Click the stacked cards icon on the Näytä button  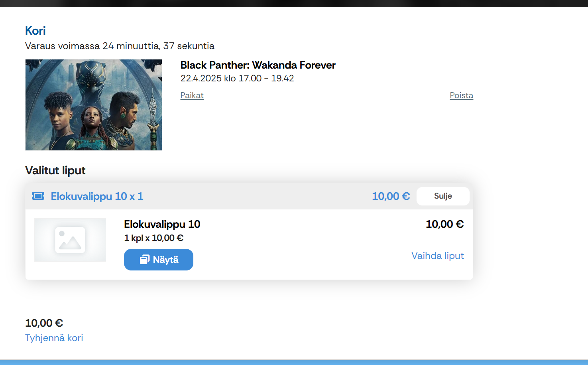144,260
